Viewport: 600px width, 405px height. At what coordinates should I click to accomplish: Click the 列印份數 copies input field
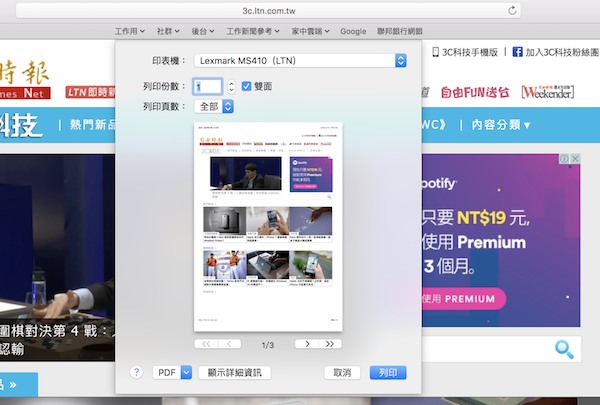(208, 87)
